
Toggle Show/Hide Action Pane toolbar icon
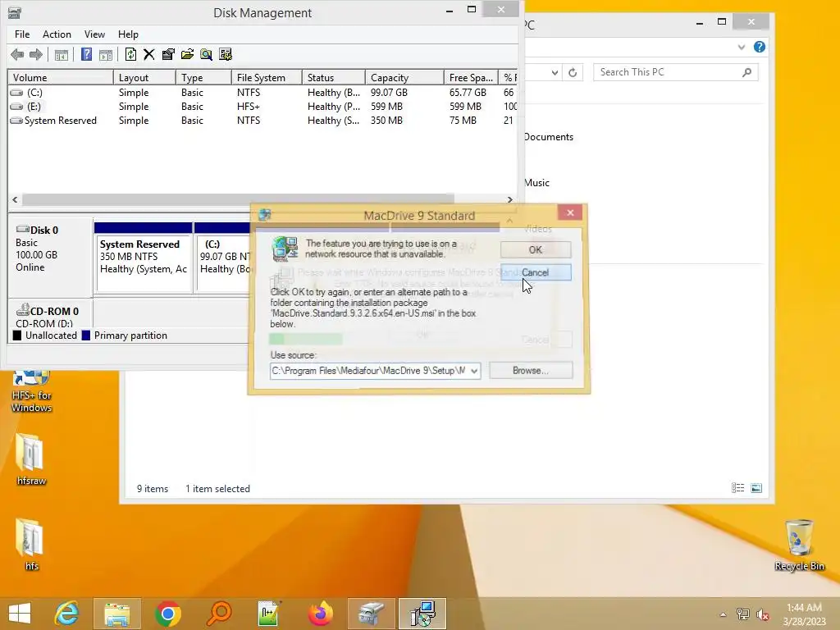point(106,54)
